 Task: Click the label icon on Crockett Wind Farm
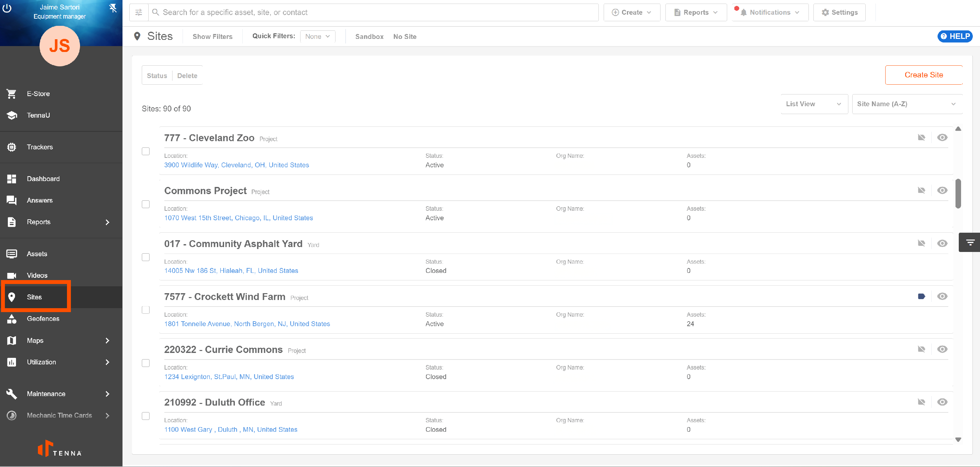pyautogui.click(x=921, y=296)
